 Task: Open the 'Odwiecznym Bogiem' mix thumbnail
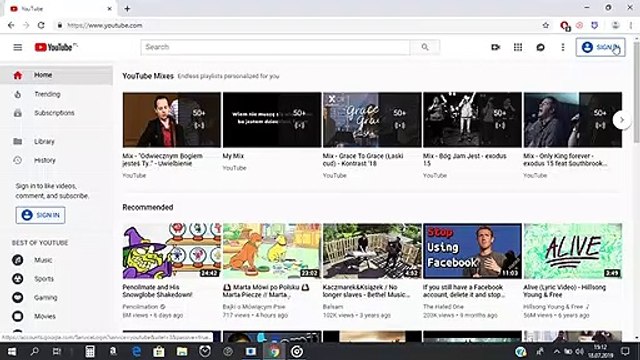(172, 120)
